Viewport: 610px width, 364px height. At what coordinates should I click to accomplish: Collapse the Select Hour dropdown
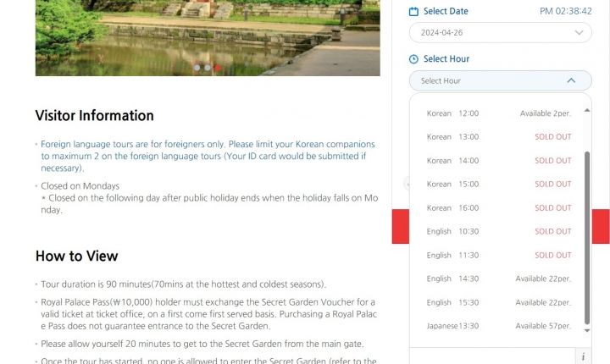[501, 81]
